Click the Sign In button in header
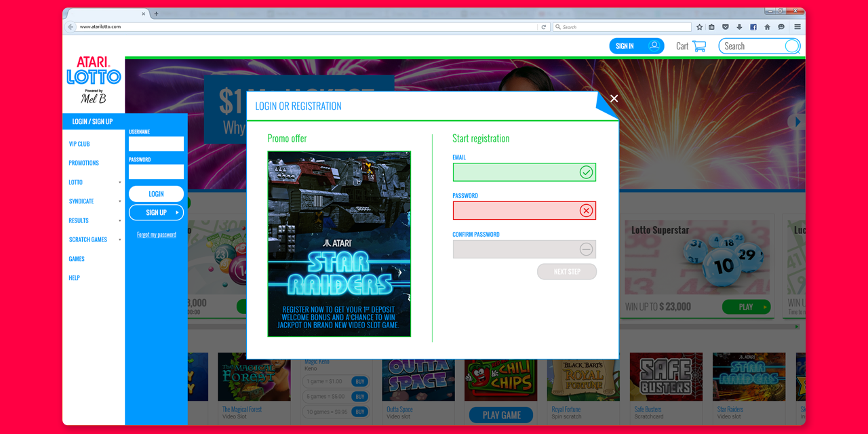Image resolution: width=868 pixels, height=434 pixels. point(637,46)
